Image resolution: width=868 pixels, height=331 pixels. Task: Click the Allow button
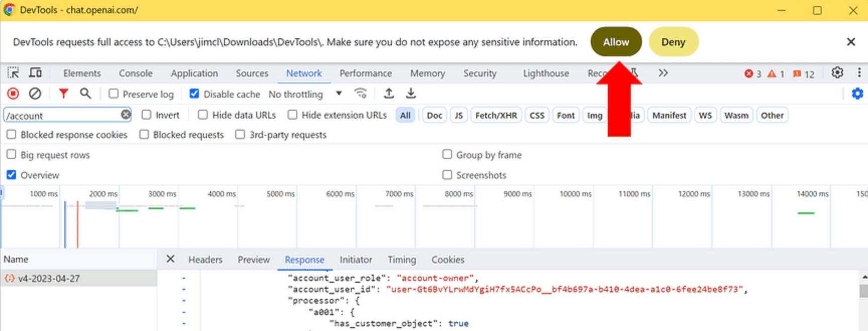tap(616, 42)
